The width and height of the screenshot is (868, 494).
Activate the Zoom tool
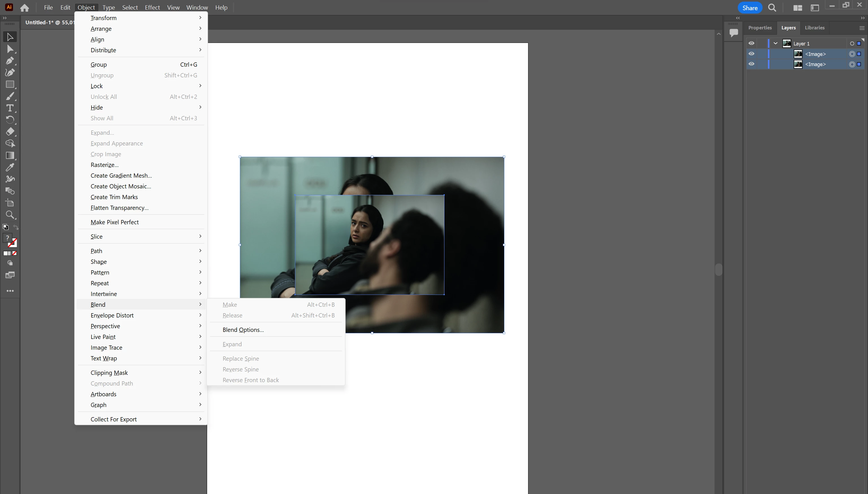click(10, 215)
